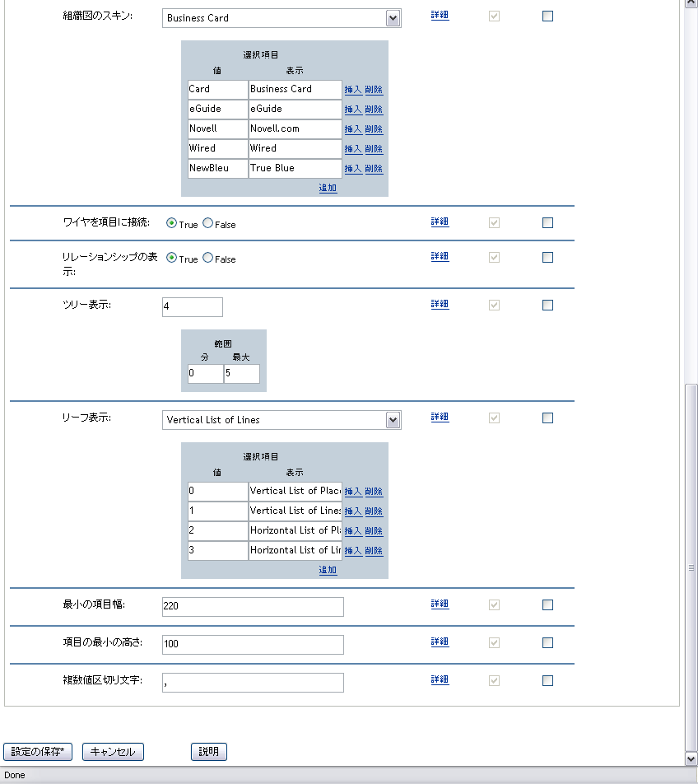The width and height of the screenshot is (698, 784).
Task: Select True for ワイヤを項目に接続
Action: tap(171, 223)
